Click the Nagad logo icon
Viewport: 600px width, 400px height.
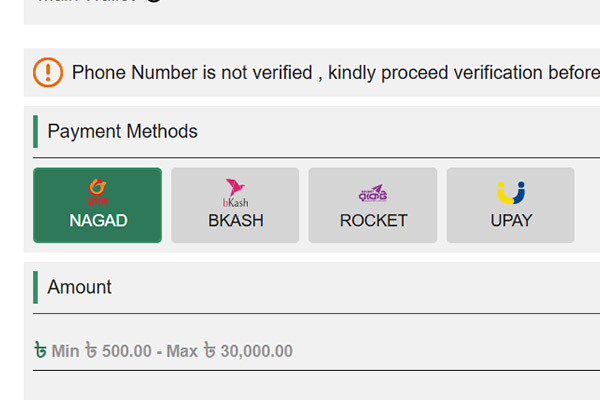tap(97, 189)
